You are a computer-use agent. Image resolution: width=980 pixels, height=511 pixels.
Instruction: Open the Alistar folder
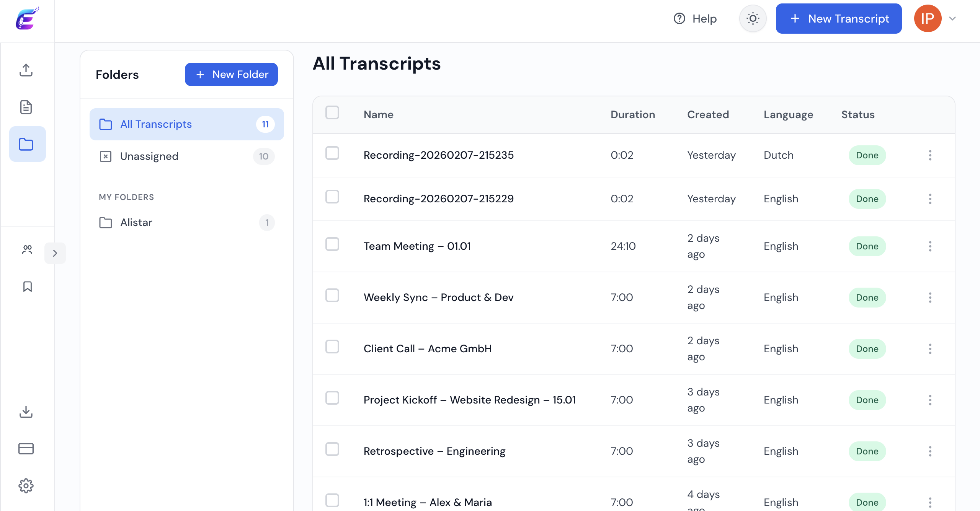136,222
